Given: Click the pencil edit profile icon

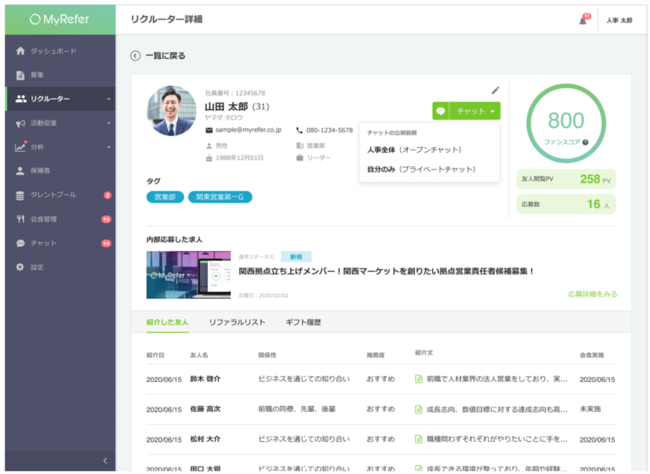Looking at the screenshot, I should coord(495,90).
